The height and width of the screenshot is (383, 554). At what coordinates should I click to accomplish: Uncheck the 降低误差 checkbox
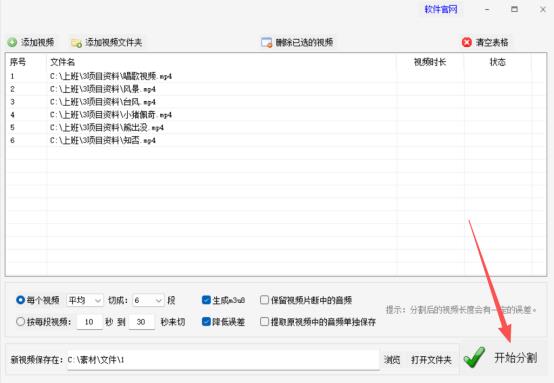(x=206, y=322)
